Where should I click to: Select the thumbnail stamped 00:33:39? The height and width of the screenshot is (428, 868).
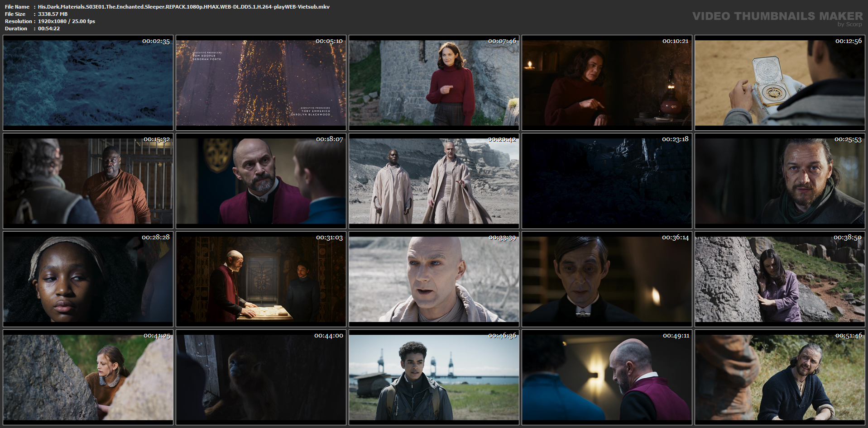click(x=434, y=279)
